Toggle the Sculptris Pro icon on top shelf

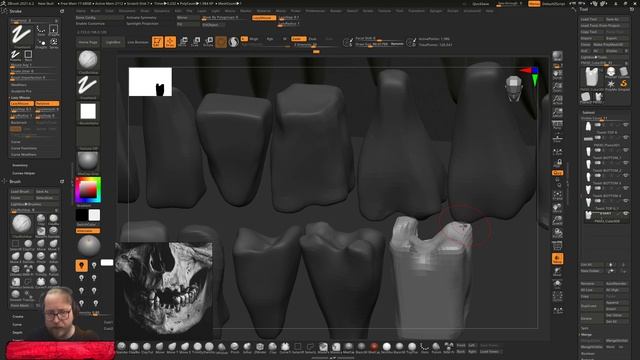point(233,42)
